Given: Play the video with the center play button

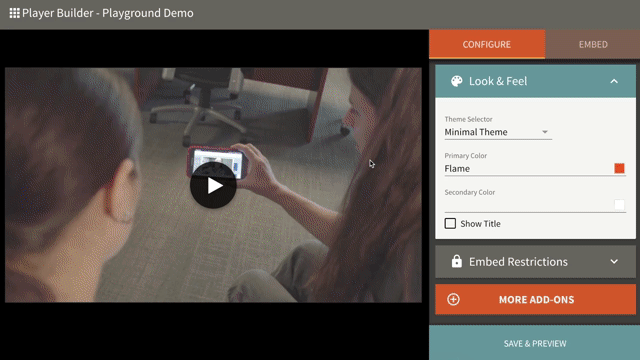Looking at the screenshot, I should coord(213,185).
